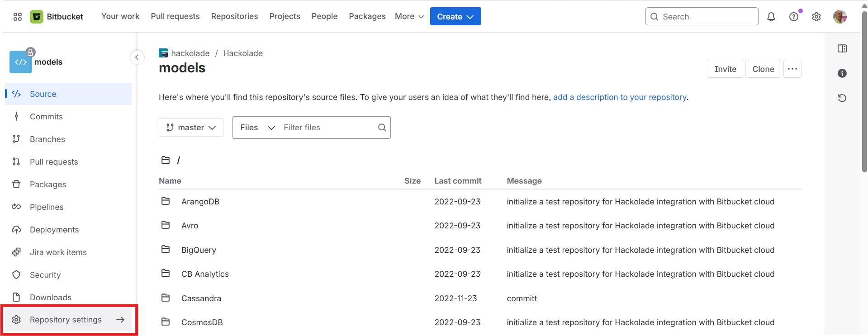Open the hackolade breadcrumb link
The image size is (868, 336).
[190, 53]
